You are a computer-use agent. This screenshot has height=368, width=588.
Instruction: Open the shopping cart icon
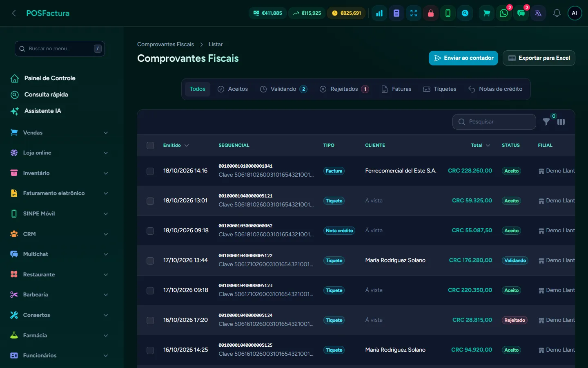pyautogui.click(x=487, y=13)
